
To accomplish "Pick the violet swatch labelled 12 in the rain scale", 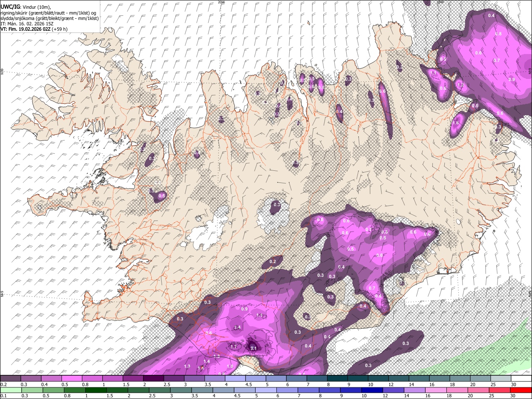I will pos(394,390).
